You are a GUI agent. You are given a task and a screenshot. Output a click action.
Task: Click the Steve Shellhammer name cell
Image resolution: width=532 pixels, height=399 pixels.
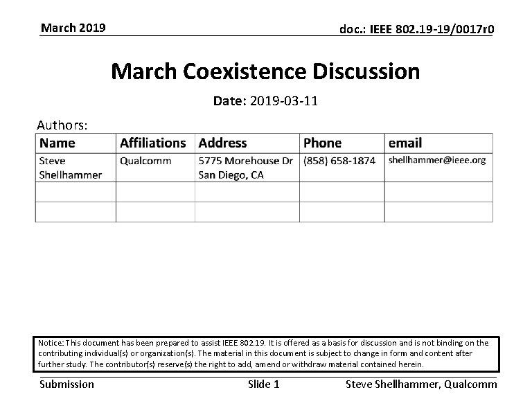(76, 168)
